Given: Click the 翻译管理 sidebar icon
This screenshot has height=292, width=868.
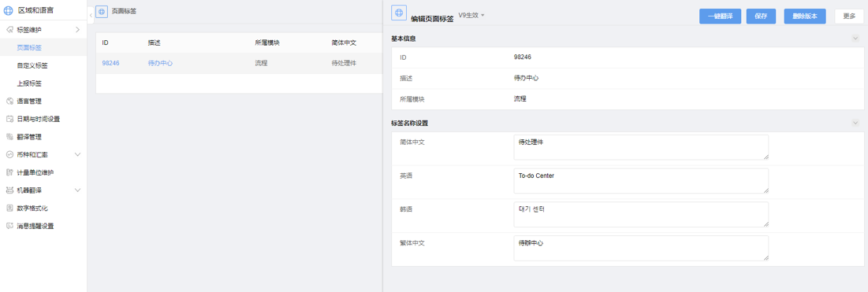Looking at the screenshot, I should [x=9, y=137].
